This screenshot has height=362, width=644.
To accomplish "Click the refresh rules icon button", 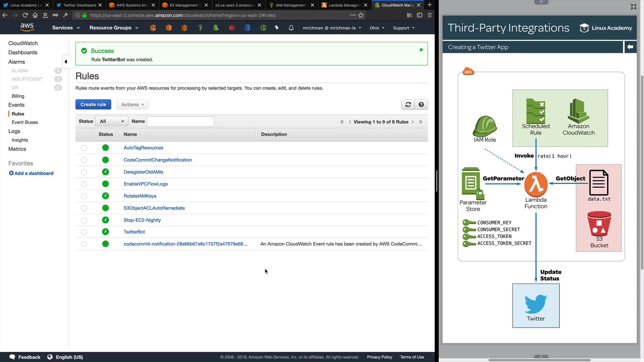I will [408, 105].
